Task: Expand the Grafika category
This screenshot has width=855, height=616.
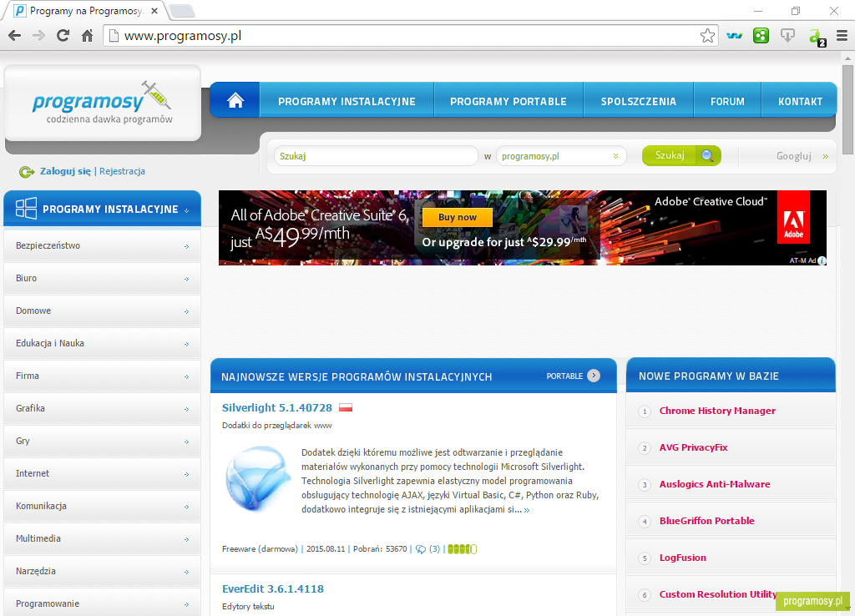Action: click(102, 408)
